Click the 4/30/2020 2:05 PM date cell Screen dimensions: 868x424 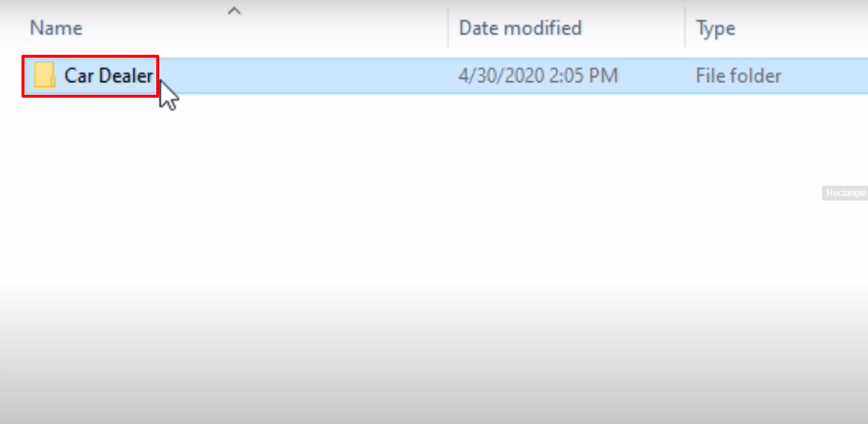coord(538,75)
